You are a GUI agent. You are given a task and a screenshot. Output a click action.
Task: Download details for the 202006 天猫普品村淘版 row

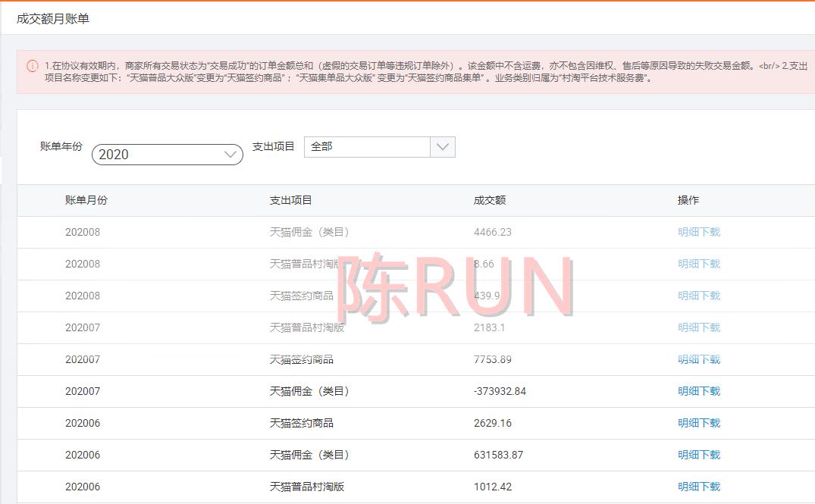click(697, 487)
